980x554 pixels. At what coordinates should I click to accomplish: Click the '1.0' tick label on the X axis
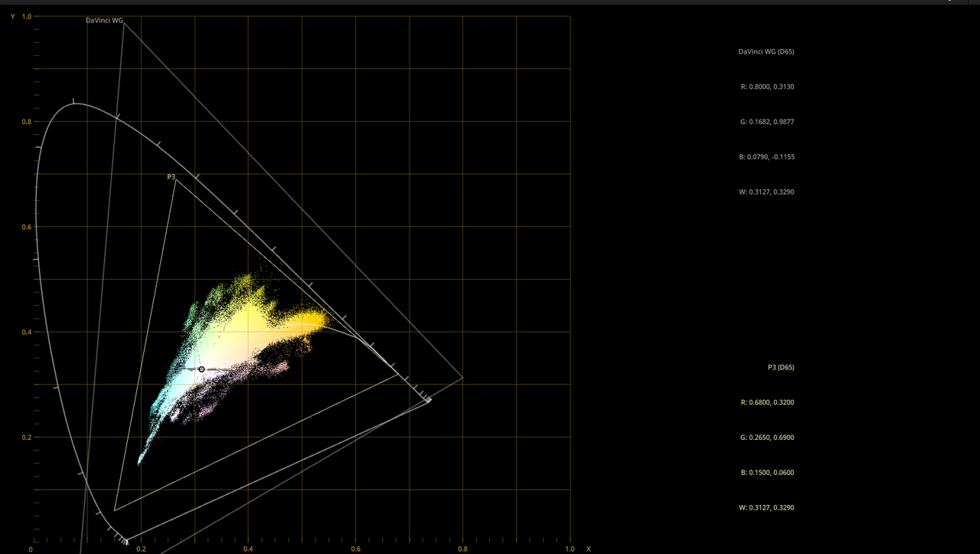(570, 549)
